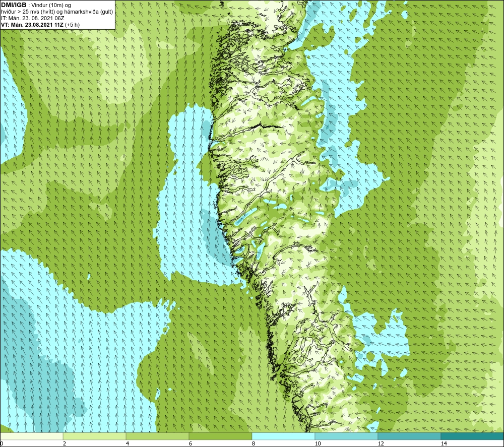504x447 pixels.
Task: Click the 6–8 m/s dark green swatch
Action: pyautogui.click(x=221, y=436)
